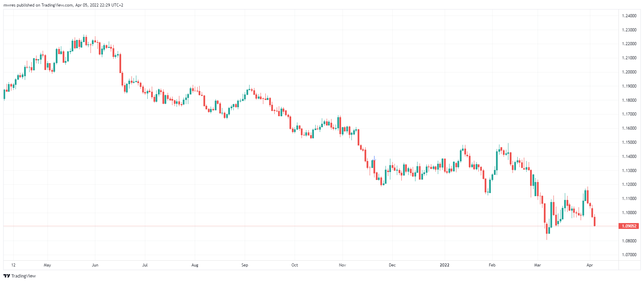Viewport: 644px width, 282px height.
Task: Click the 1.07000 price axis label
Action: [629, 255]
